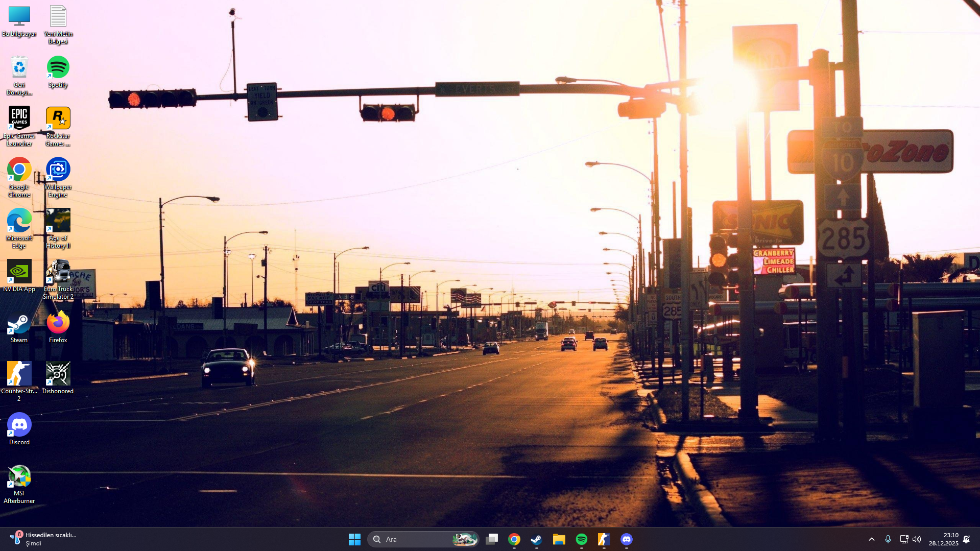Select Dishonored desktop shortcut
The image size is (980, 551).
coord(58,378)
